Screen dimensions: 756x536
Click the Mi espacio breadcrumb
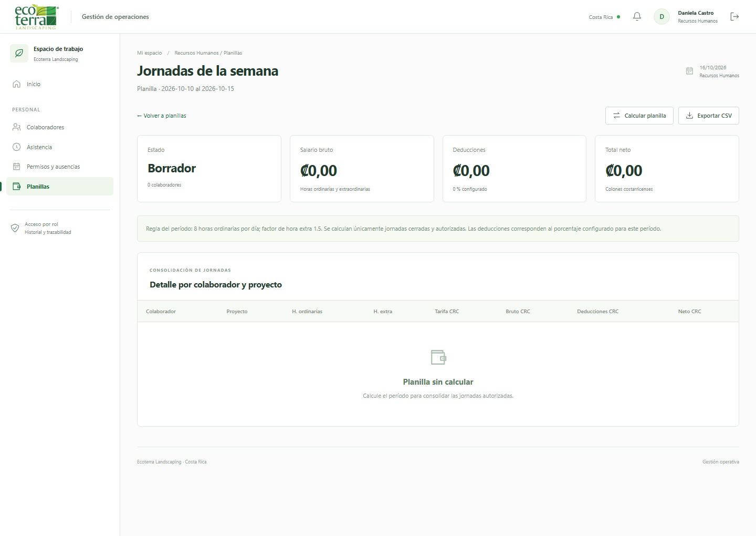tap(150, 53)
